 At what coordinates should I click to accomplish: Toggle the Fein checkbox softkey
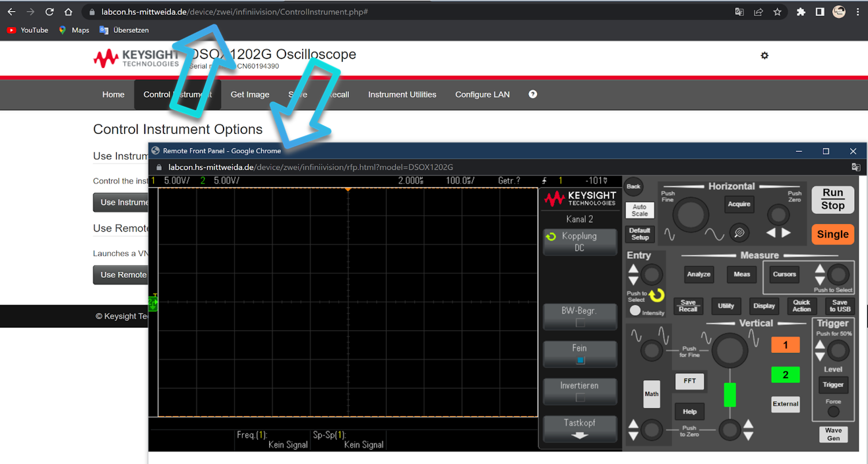tap(580, 354)
